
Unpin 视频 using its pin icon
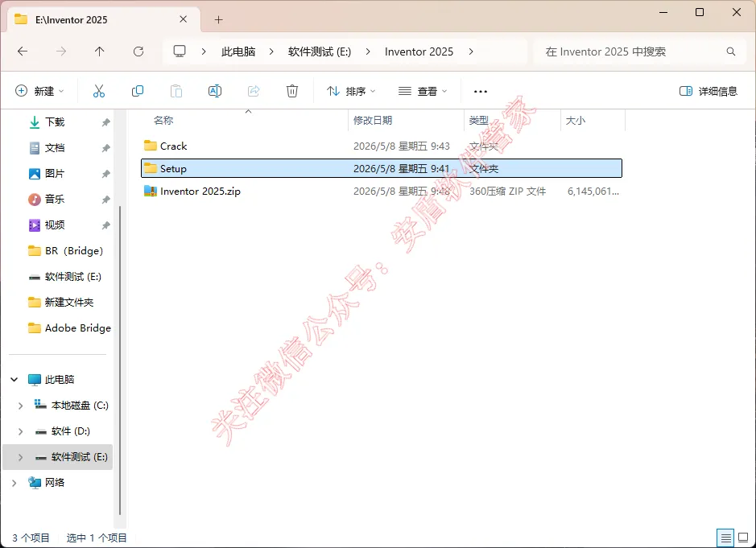click(x=106, y=225)
